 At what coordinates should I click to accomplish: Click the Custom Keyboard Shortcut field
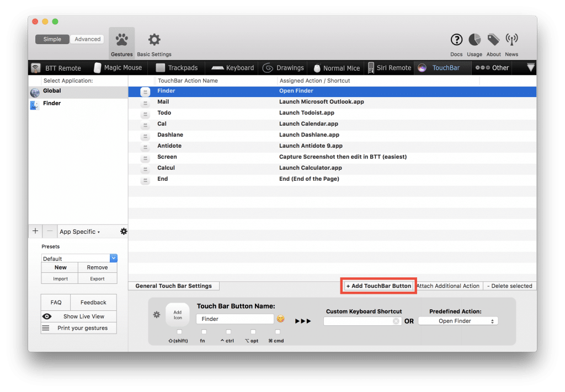[363, 321]
